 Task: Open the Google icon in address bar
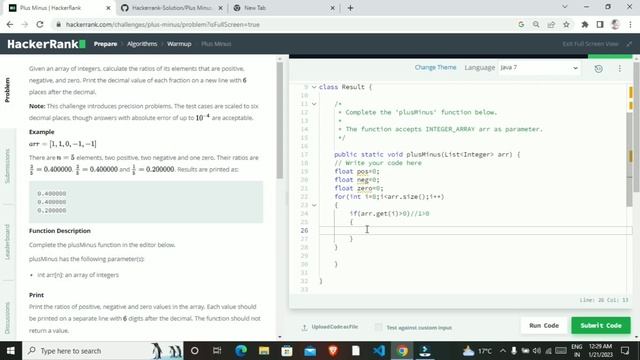pos(521,24)
